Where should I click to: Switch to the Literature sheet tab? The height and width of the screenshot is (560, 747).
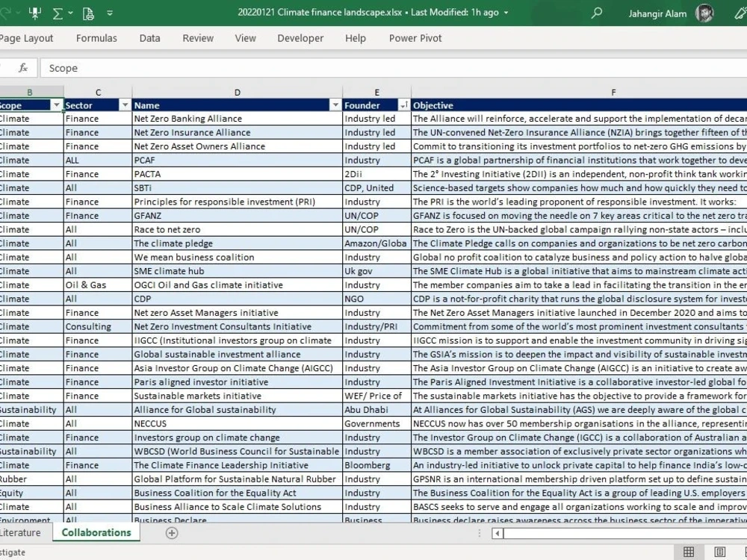click(20, 532)
